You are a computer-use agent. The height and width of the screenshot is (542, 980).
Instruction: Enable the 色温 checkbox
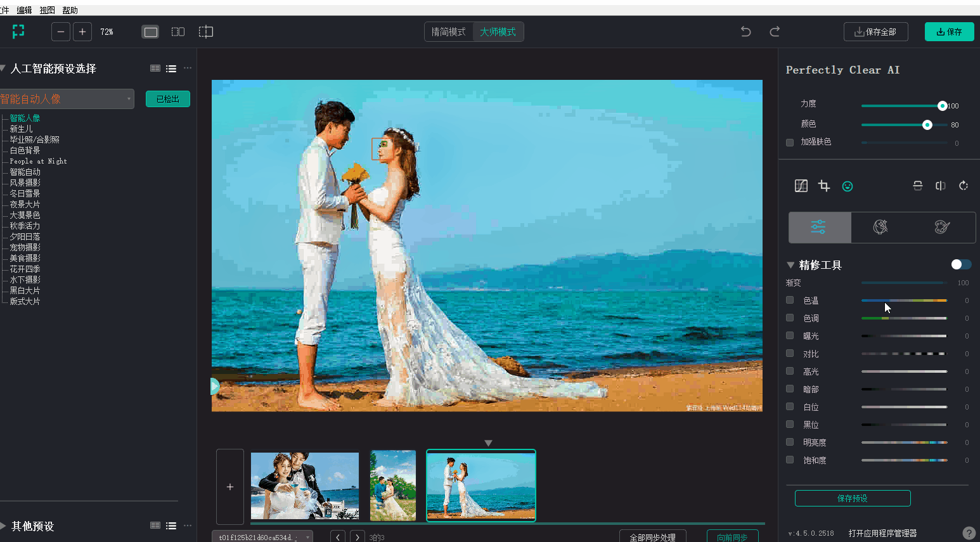click(x=790, y=300)
